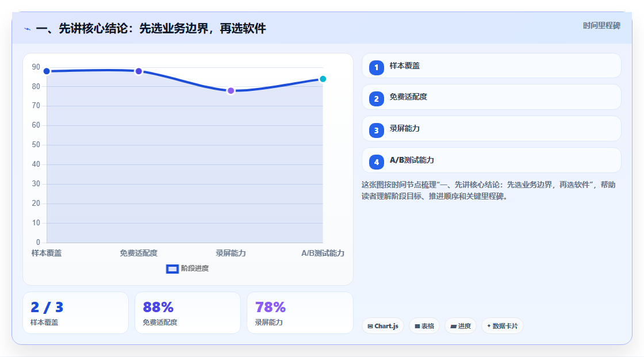Click the 2 / 3 stat value
Screen dimensions: 644x357
(47, 307)
